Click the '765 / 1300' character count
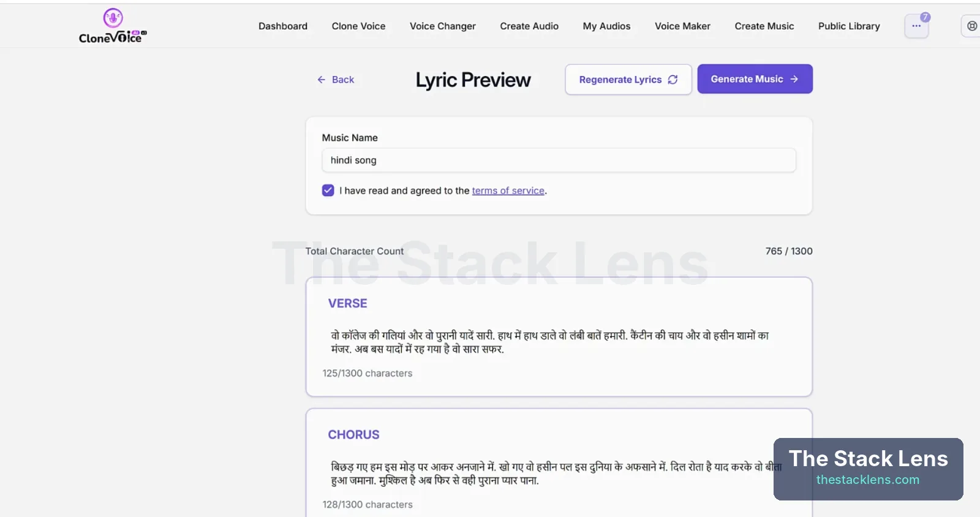Screen dimensions: 980x517 (x=789, y=251)
